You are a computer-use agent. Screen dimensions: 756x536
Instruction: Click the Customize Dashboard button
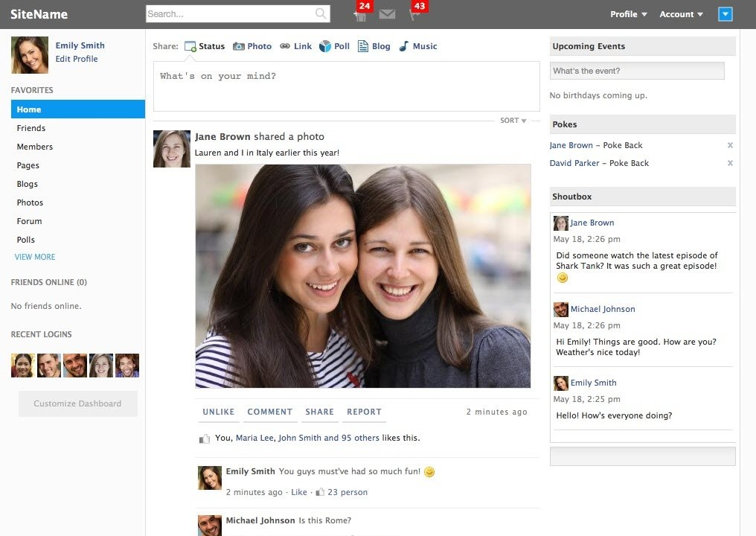[77, 403]
